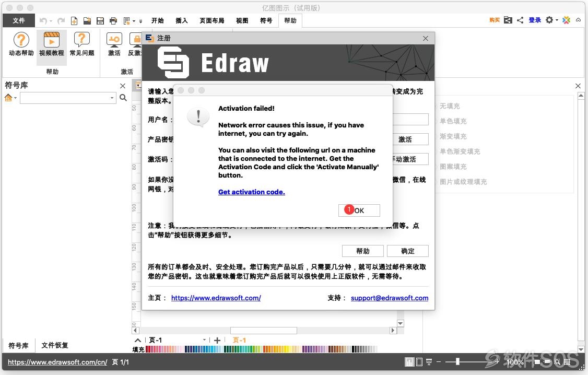The width and height of the screenshot is (588, 375).
Task: Select 单色填充 solid fill option
Action: [453, 121]
